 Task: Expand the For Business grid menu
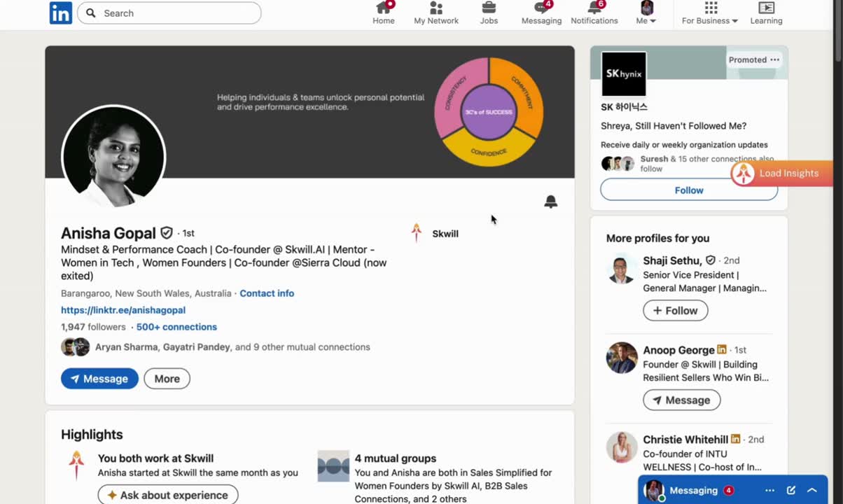(x=710, y=13)
